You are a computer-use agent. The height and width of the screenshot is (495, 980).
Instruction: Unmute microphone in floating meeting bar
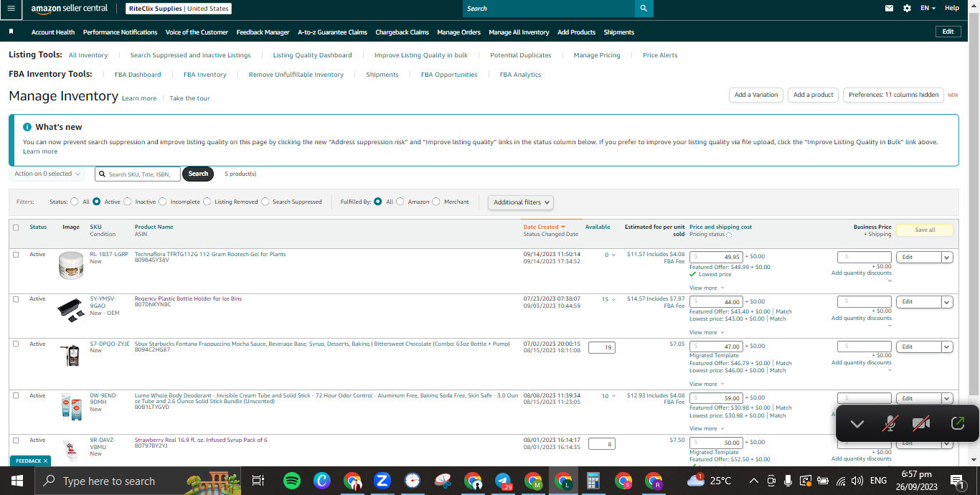[x=890, y=424]
